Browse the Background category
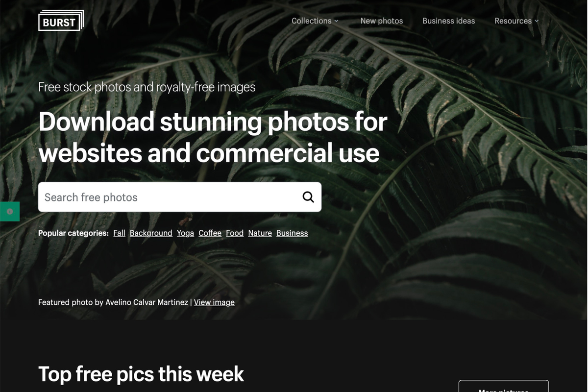This screenshot has width=588, height=392. 151,233
